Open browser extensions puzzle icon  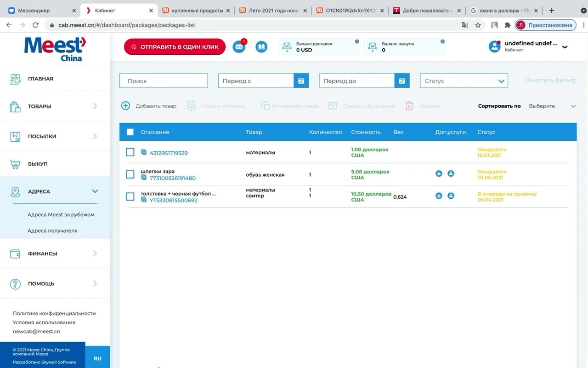tap(508, 25)
